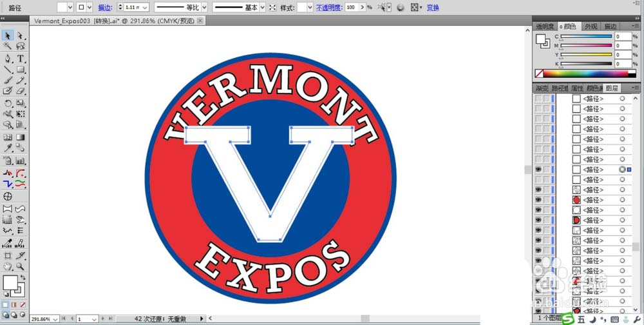The height and width of the screenshot is (325, 644).
Task: Open the Color panel options menu
Action: (634, 26)
